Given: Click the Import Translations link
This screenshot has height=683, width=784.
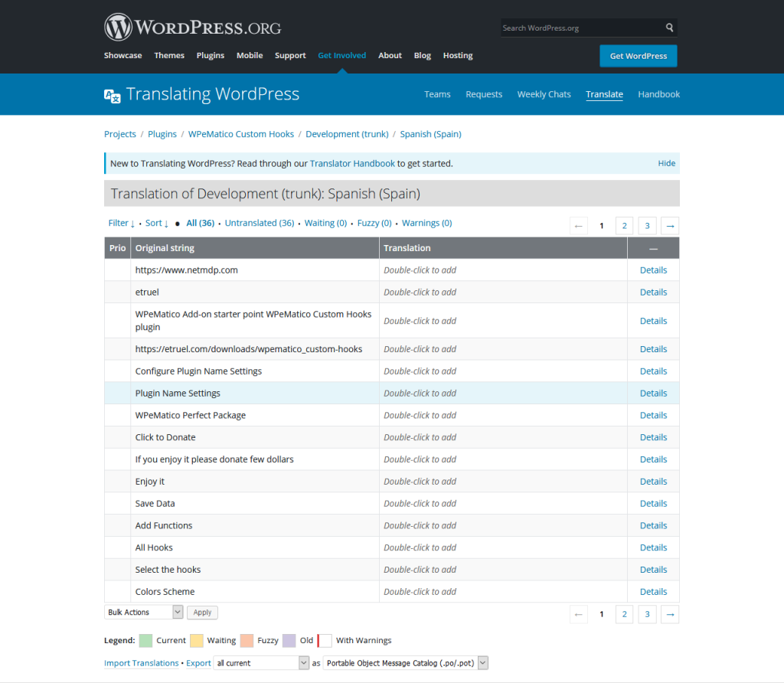Looking at the screenshot, I should [142, 663].
